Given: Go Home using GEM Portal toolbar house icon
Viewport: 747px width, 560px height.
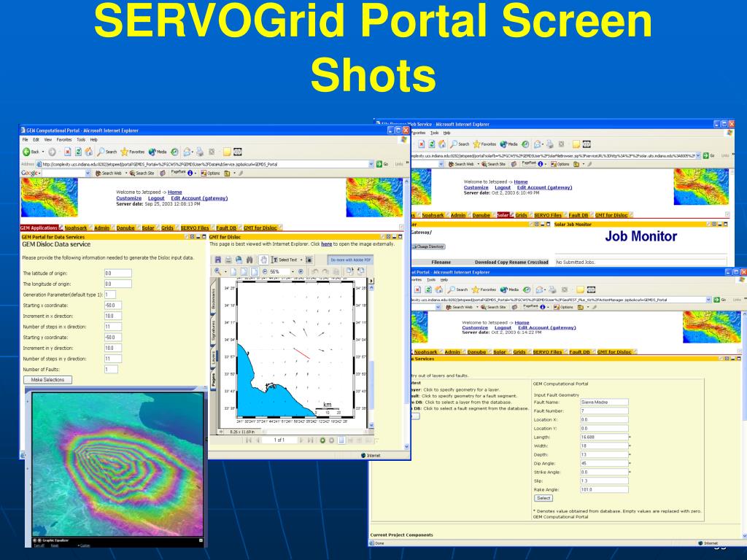Looking at the screenshot, I should pos(88,152).
